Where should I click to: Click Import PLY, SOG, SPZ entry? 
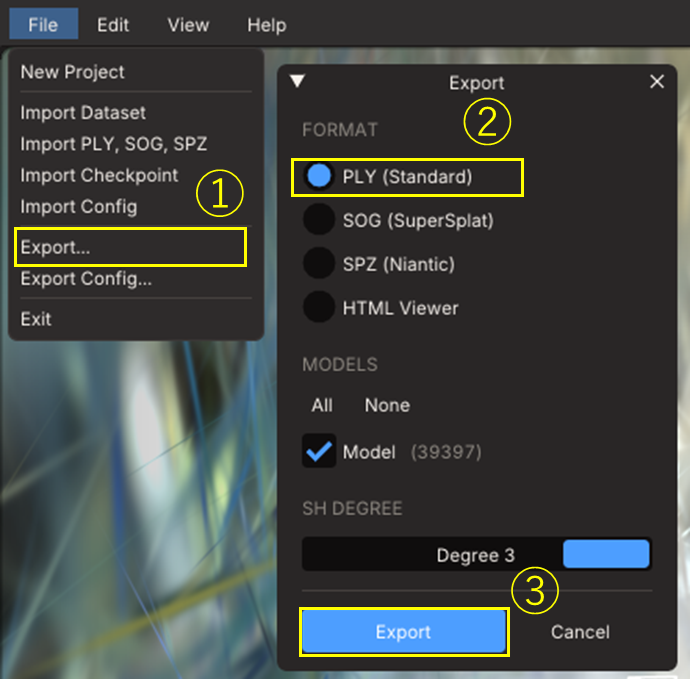point(114,144)
